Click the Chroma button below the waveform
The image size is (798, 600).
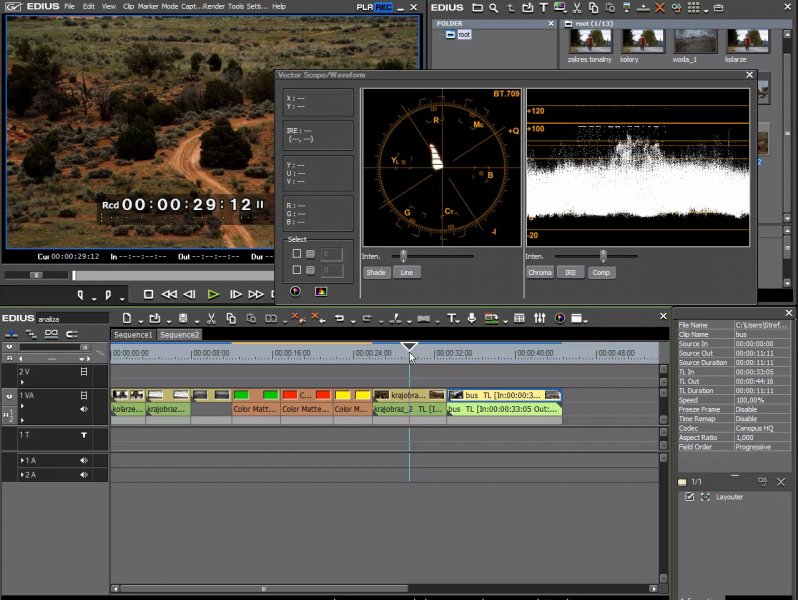tap(540, 272)
